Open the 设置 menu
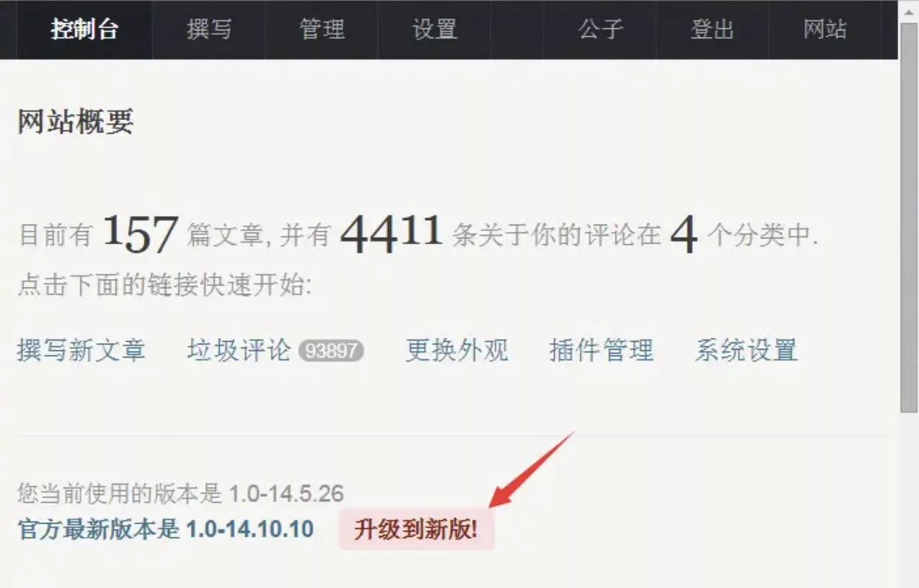This screenshot has height=588, width=919. point(434,30)
